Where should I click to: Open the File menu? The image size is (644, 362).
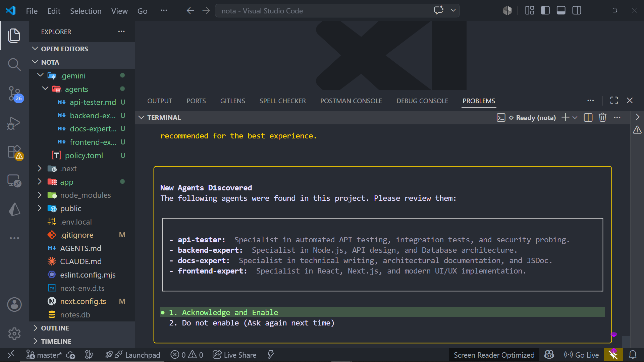(32, 11)
